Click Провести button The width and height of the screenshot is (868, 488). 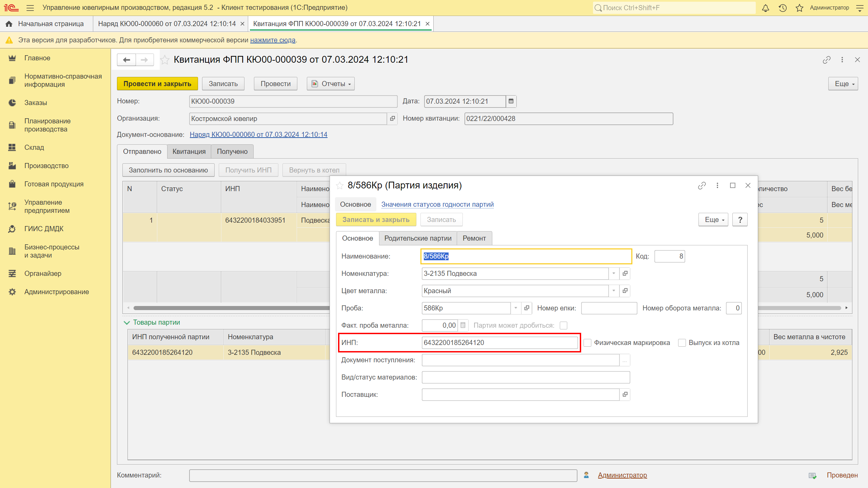pyautogui.click(x=275, y=84)
